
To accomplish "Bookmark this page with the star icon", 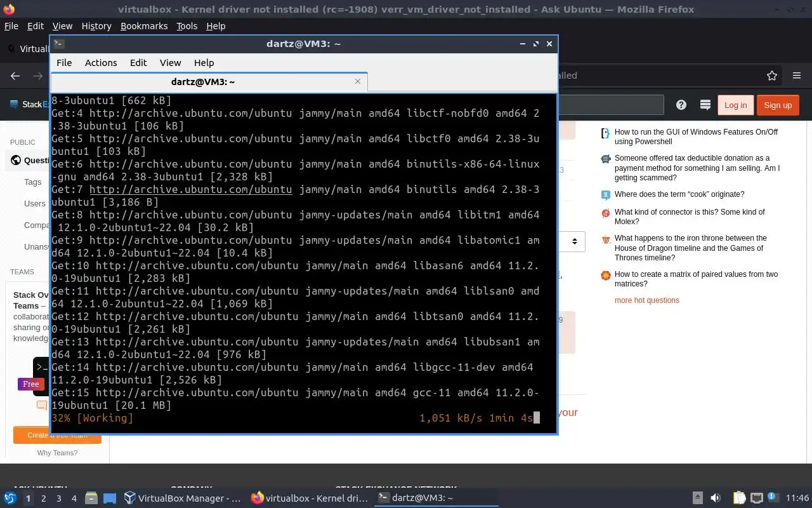I will click(772, 76).
